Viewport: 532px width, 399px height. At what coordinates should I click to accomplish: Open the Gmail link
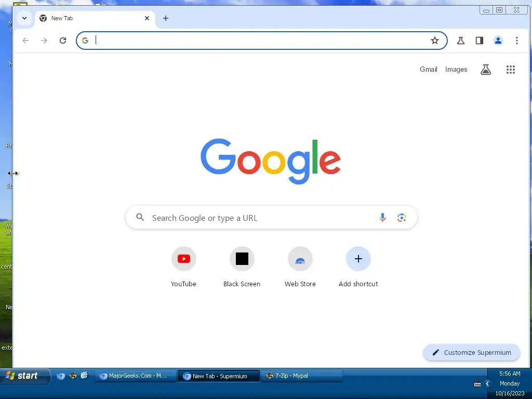428,69
